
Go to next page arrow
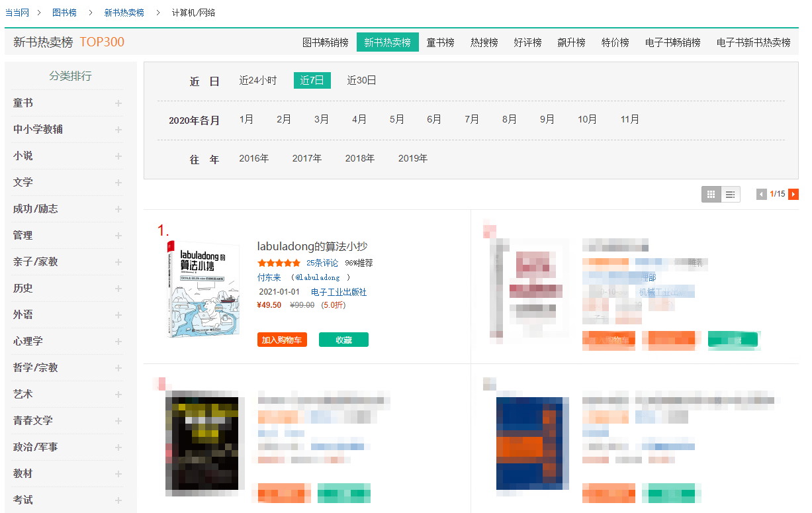(793, 194)
